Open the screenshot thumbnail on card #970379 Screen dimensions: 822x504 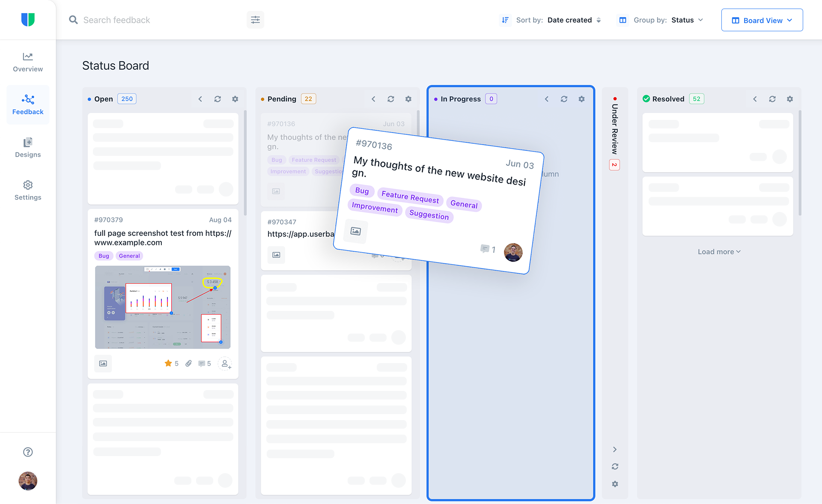[163, 307]
